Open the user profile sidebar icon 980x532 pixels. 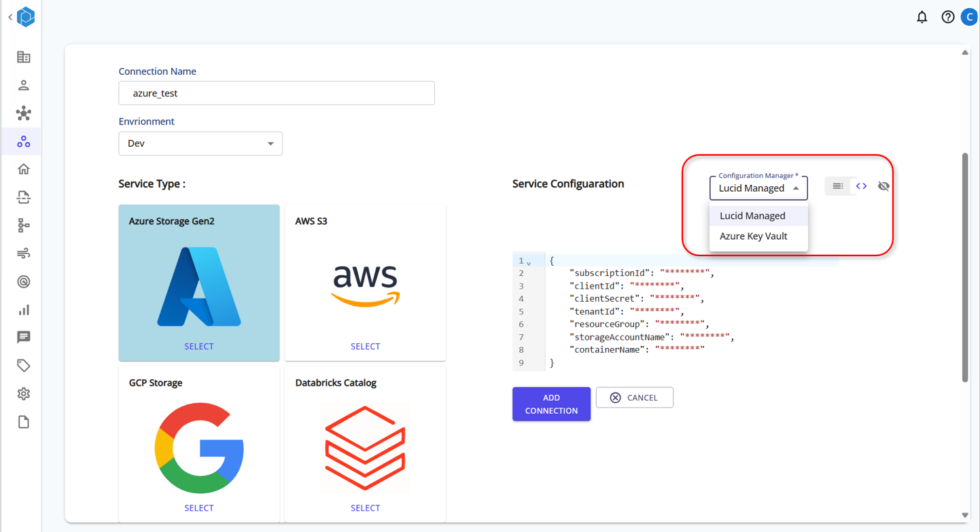pyautogui.click(x=24, y=85)
